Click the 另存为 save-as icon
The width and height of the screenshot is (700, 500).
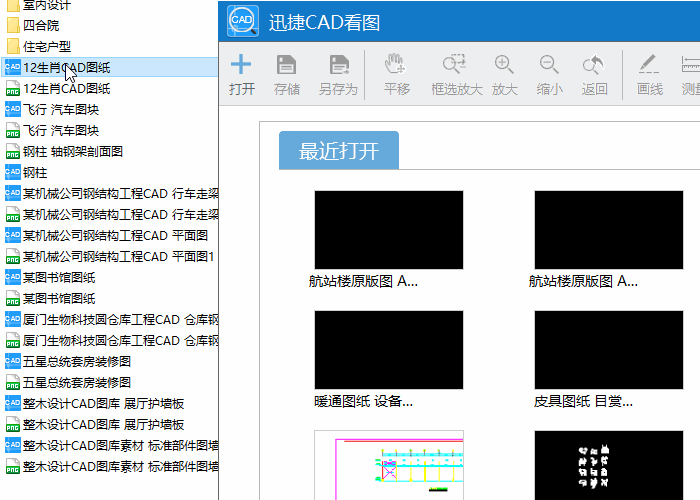pos(339,64)
